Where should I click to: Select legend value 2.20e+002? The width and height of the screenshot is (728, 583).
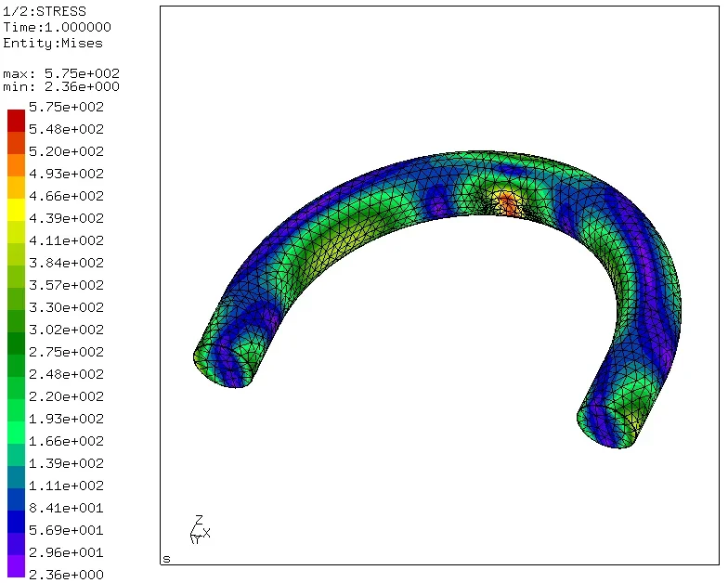point(67,396)
